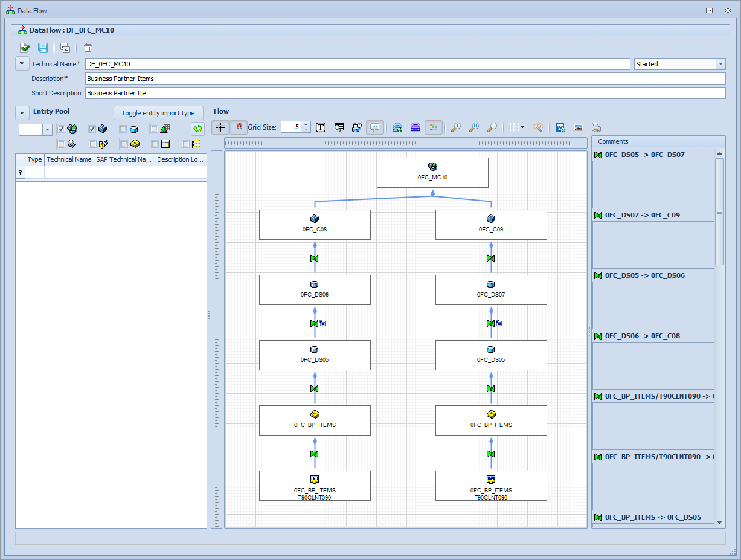This screenshot has width=741, height=560.
Task: Select the zoom in magnifier tool
Action: click(456, 127)
